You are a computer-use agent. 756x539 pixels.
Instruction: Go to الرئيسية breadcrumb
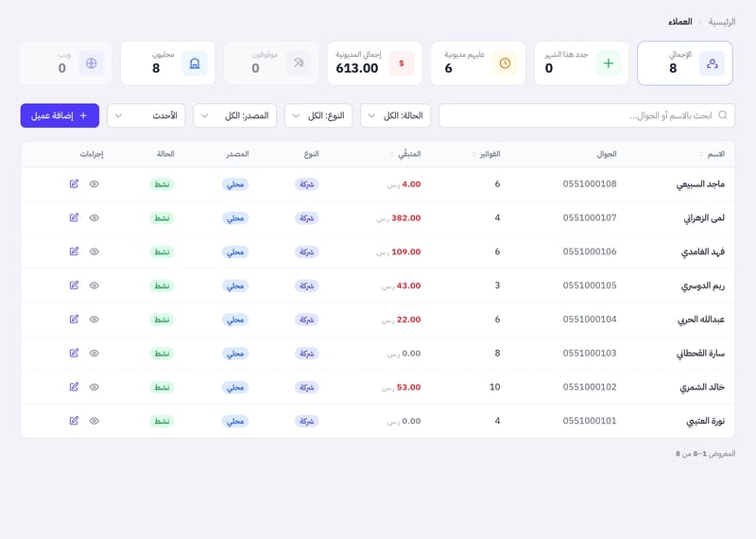[x=722, y=22]
